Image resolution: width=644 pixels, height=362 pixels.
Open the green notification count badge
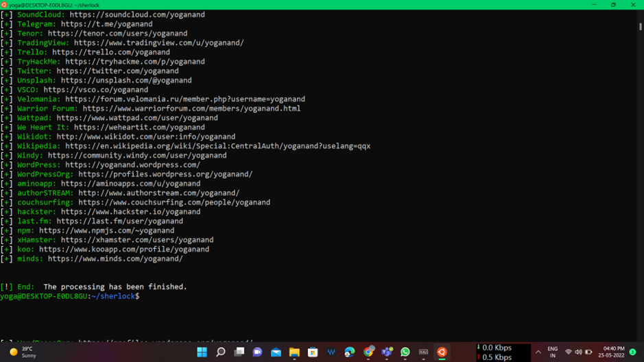click(632, 352)
